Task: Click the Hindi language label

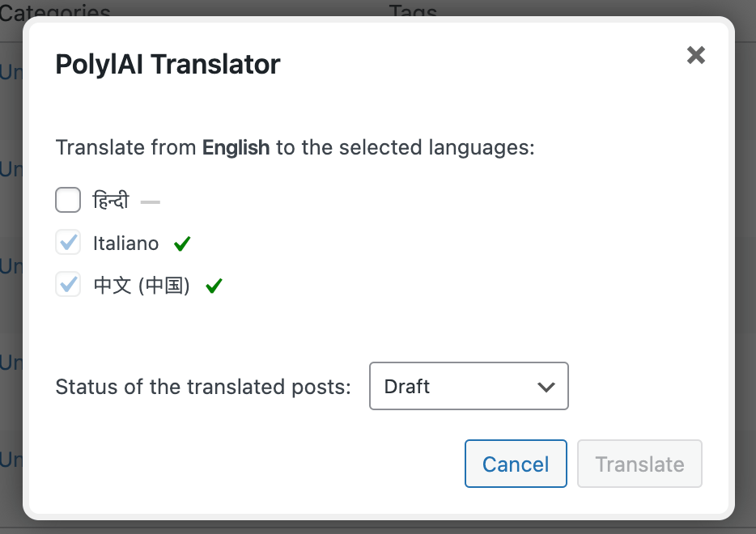Action: tap(111, 200)
